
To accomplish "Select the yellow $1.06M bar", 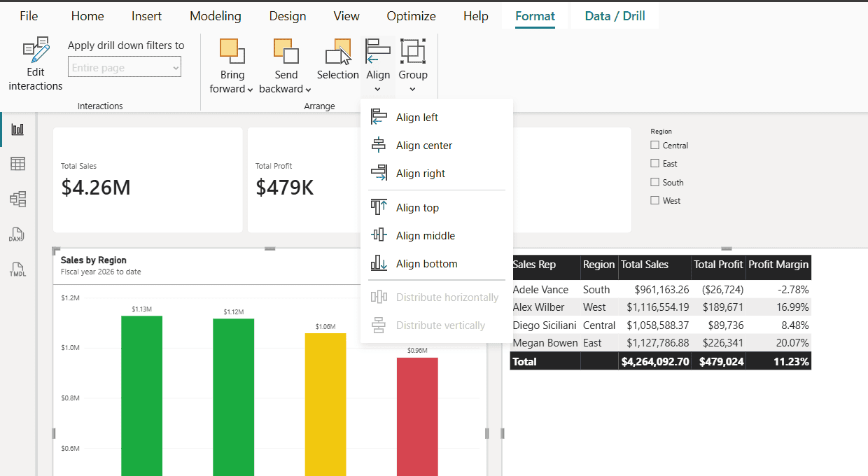I will (x=325, y=405).
